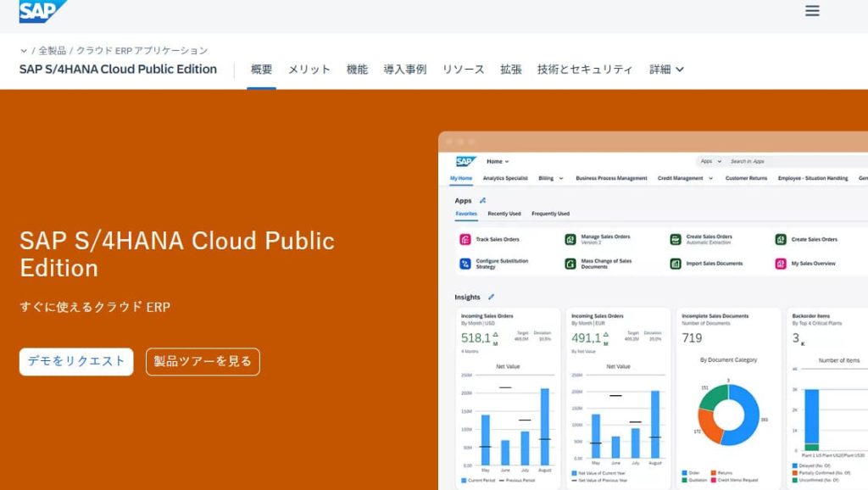This screenshot has width=868, height=490.
Task: Click Mass Change of Sales Documents icon
Action: [x=570, y=264]
